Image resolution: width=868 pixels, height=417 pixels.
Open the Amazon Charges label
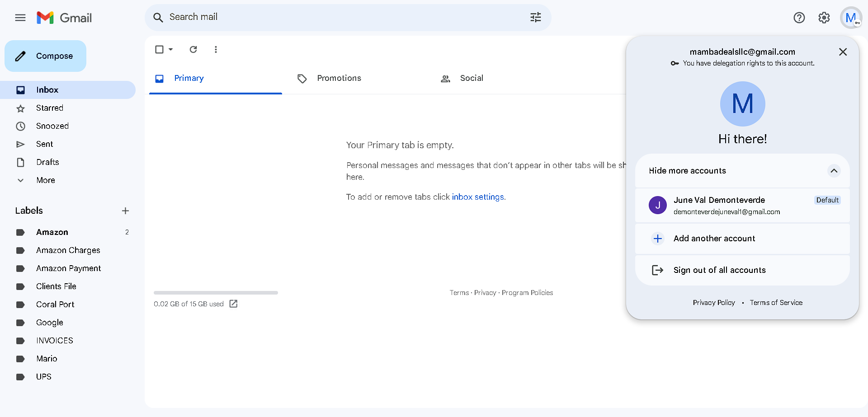coord(68,250)
